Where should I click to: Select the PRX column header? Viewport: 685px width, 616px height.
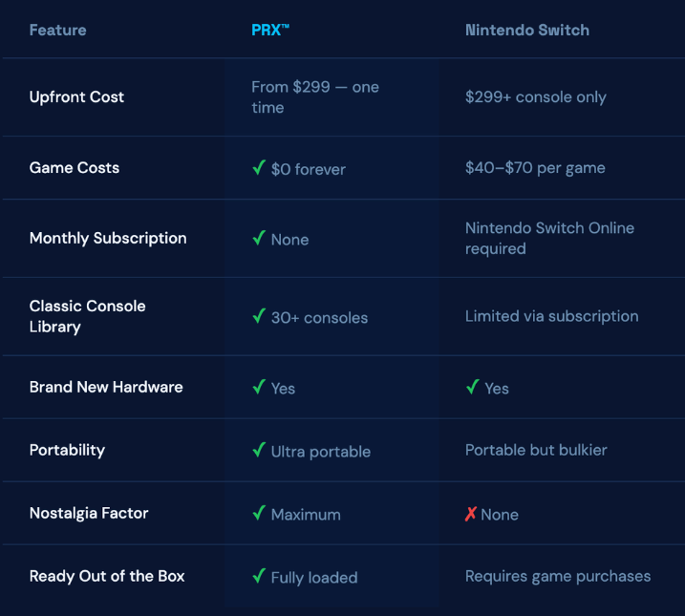point(269,30)
